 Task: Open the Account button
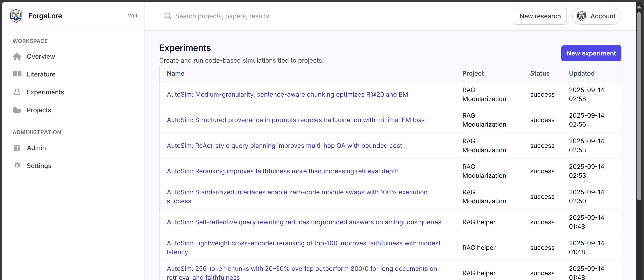pos(597,16)
